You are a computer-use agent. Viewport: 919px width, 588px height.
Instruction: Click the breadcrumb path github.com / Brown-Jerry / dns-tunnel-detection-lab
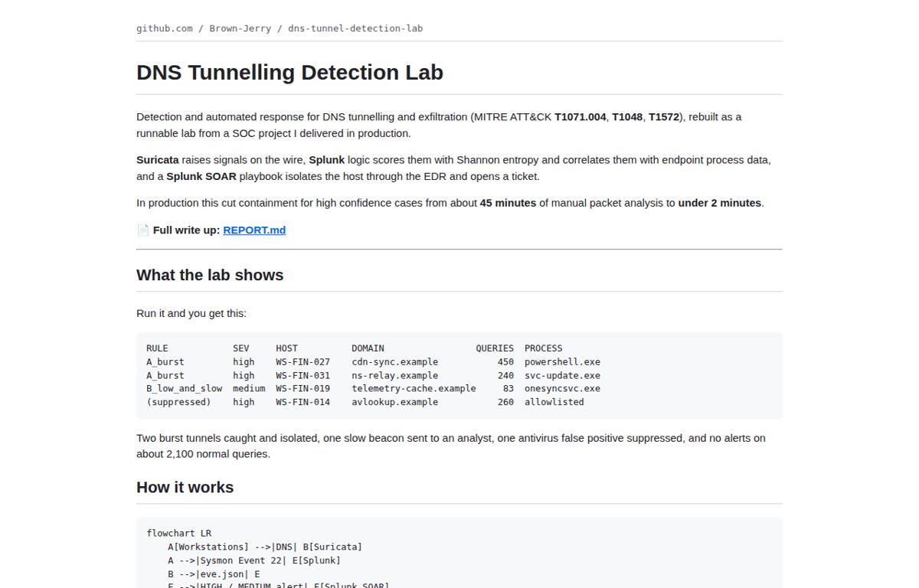280,28
